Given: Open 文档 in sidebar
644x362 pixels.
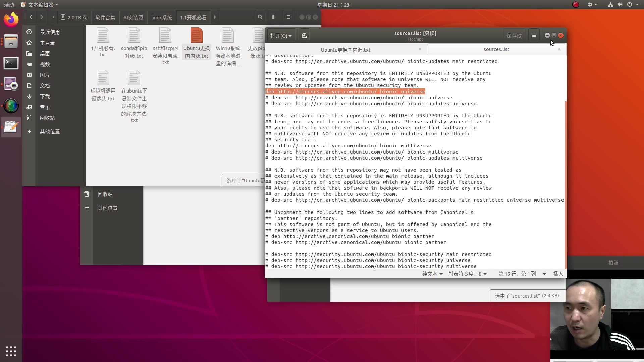Looking at the screenshot, I should click(x=45, y=85).
